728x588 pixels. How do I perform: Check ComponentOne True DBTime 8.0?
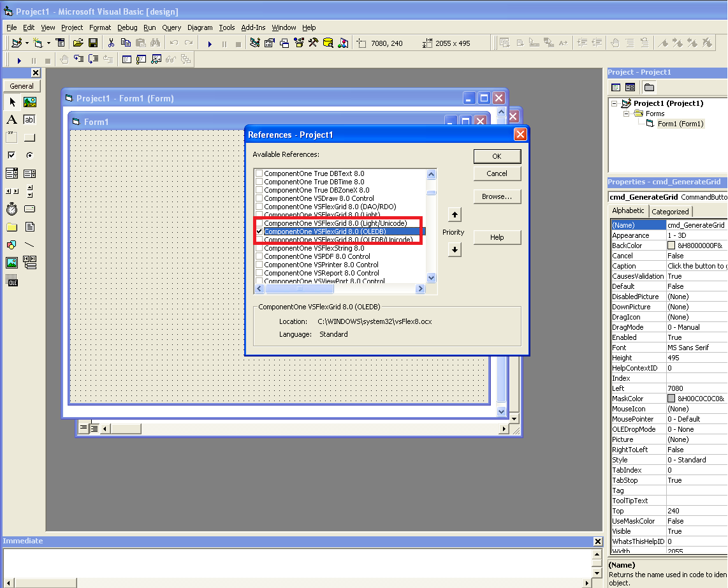[x=259, y=182]
